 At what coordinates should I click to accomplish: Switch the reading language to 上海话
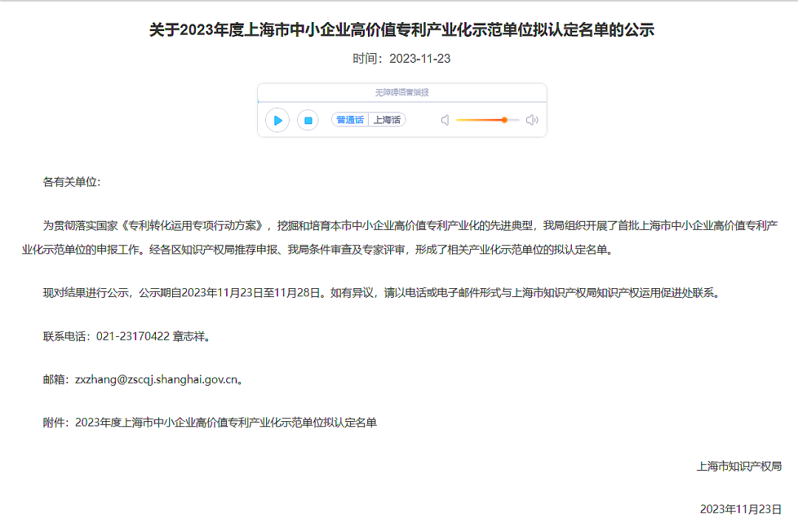[x=386, y=120]
